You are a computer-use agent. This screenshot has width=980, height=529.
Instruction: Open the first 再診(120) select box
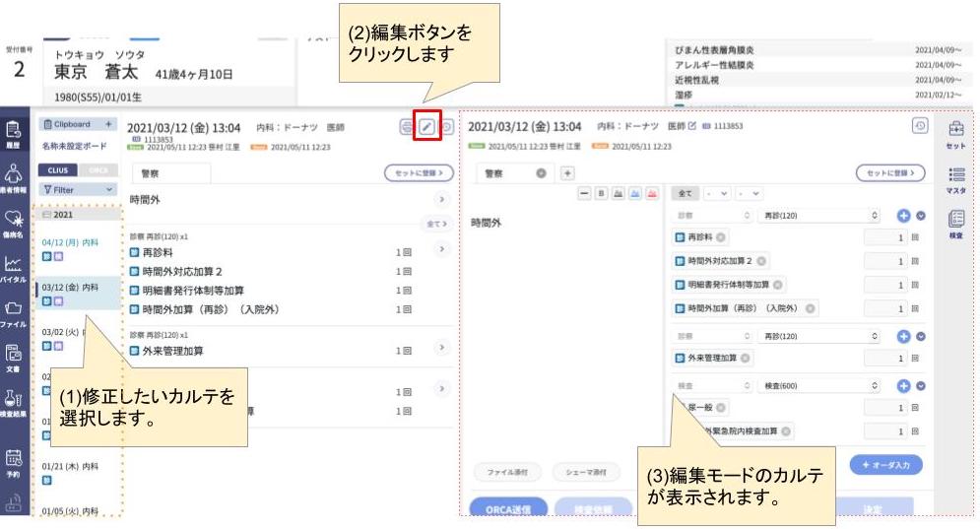819,215
